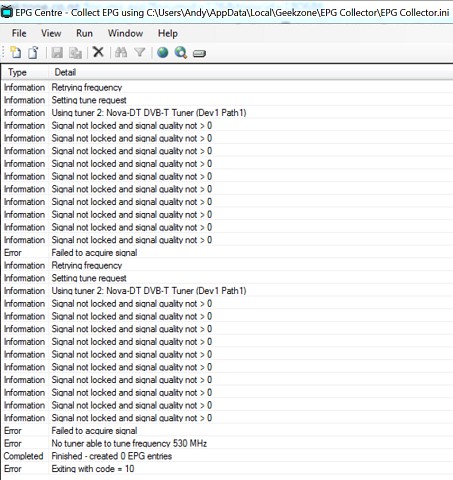Select the 'Finished - created 0 EPG entries' row
This screenshot has height=480, width=453.
click(227, 456)
